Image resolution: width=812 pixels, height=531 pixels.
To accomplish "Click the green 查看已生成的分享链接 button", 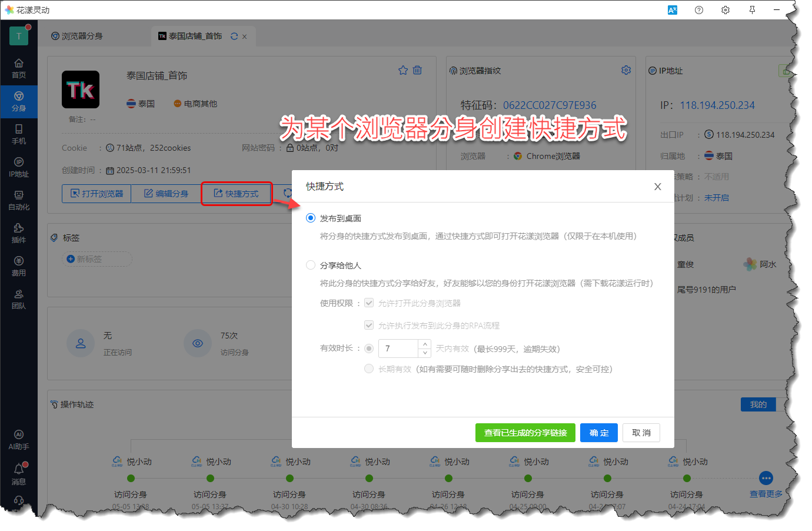I will tap(525, 433).
